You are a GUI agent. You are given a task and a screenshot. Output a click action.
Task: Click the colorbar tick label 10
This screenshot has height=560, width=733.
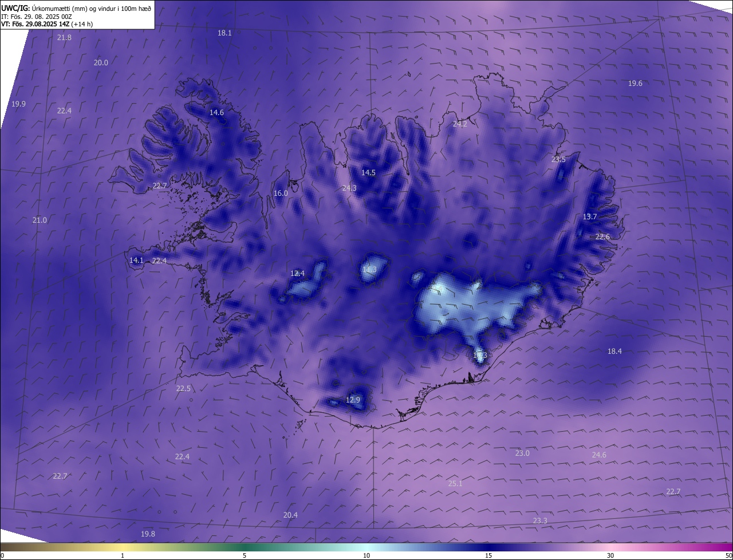pos(366,555)
